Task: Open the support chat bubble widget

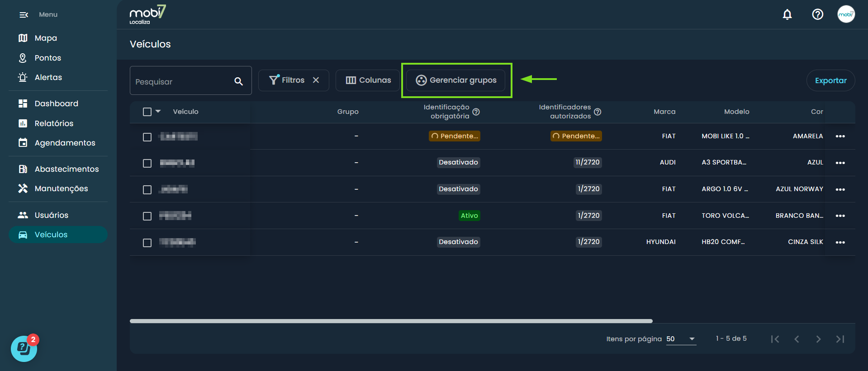Action: click(24, 349)
